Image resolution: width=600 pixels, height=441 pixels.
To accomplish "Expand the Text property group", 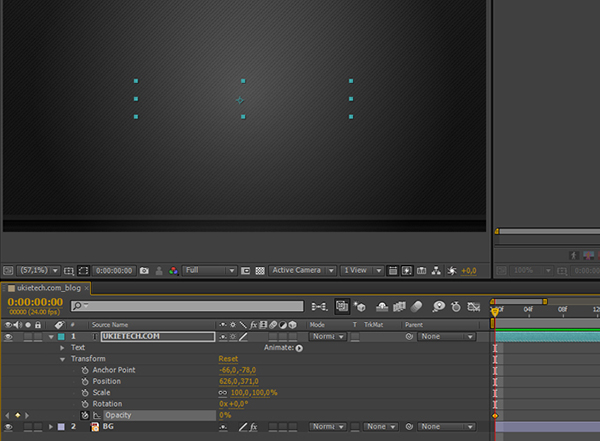I will (62, 348).
